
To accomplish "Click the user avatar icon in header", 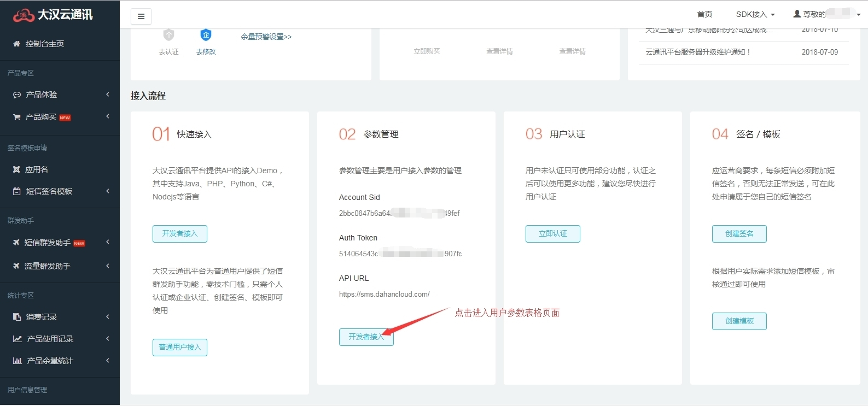I will tap(797, 14).
